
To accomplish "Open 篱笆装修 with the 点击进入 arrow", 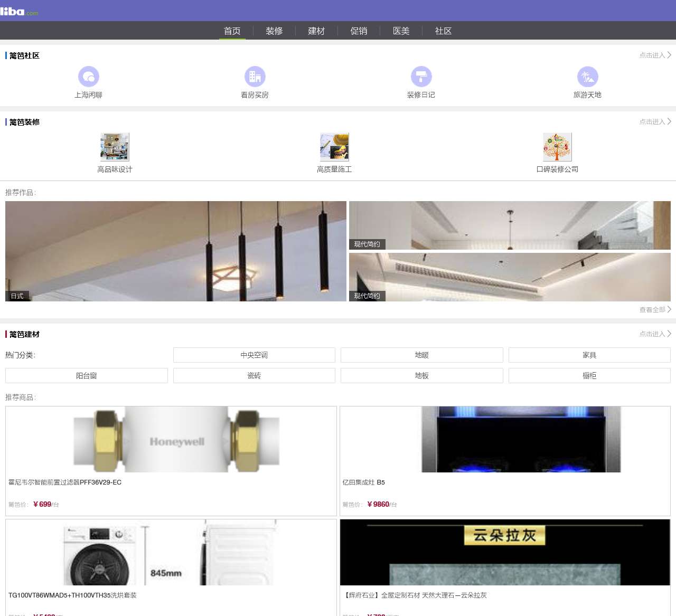I will tap(655, 121).
